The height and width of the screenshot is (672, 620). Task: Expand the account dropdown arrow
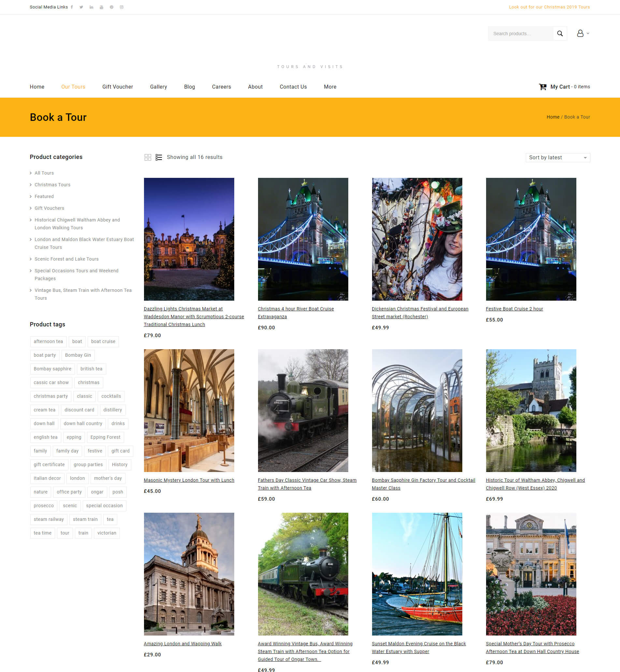point(588,33)
